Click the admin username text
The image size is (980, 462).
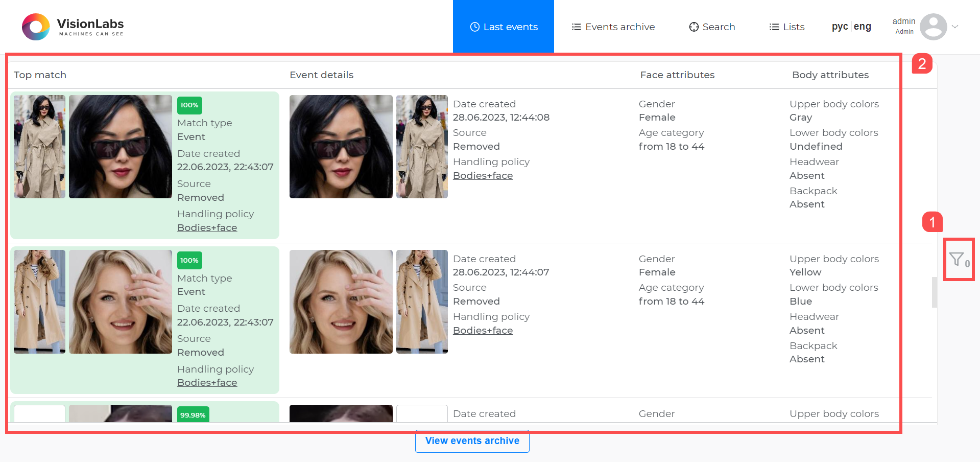coord(904,21)
